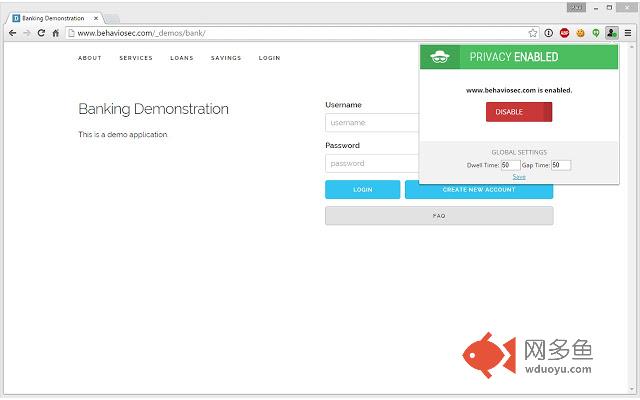Go to the SAVINGS navigation item
The image size is (640, 400).
pyautogui.click(x=226, y=58)
